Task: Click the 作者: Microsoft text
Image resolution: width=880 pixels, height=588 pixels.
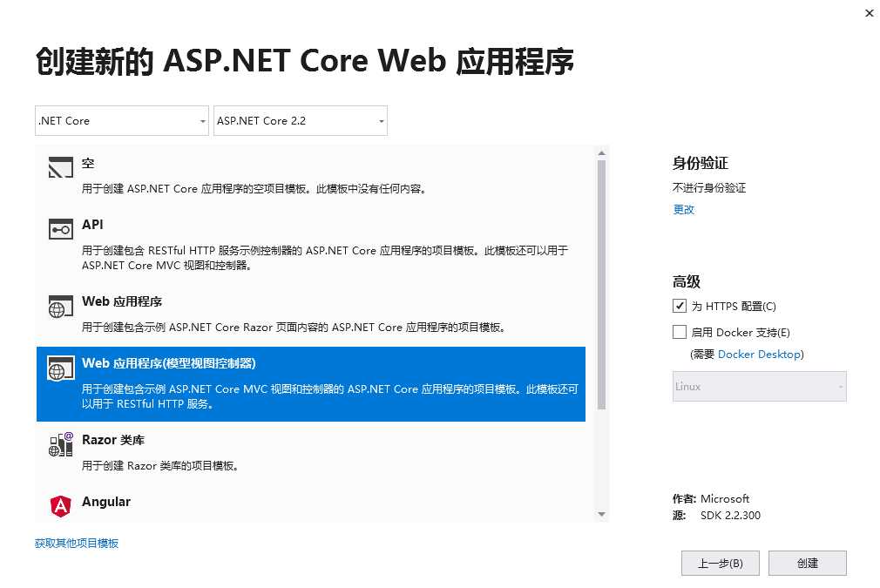Action: 710,498
